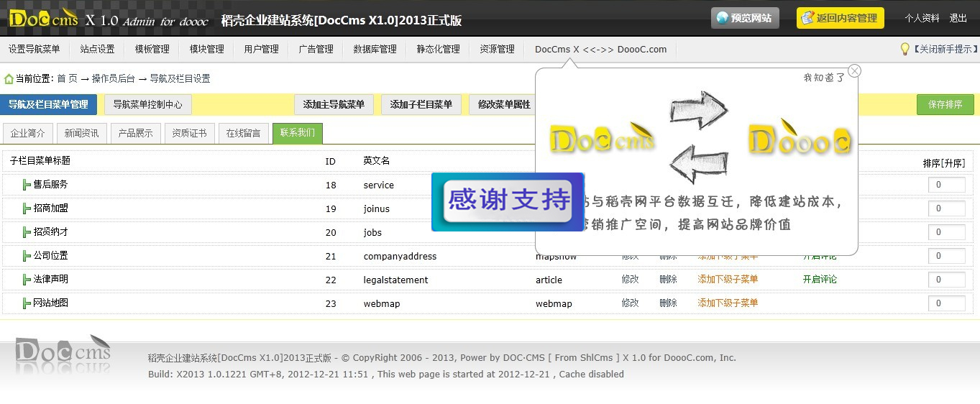This screenshot has width=980, height=404.
Task: Click sort order field for 网站地图
Action: pyautogui.click(x=946, y=303)
